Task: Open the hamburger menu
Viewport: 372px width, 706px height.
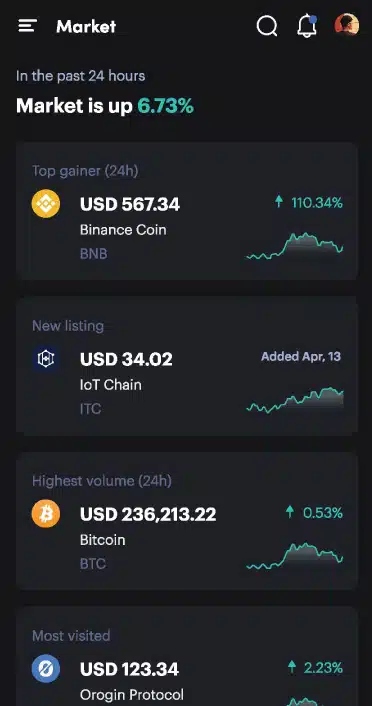Action: click(27, 26)
